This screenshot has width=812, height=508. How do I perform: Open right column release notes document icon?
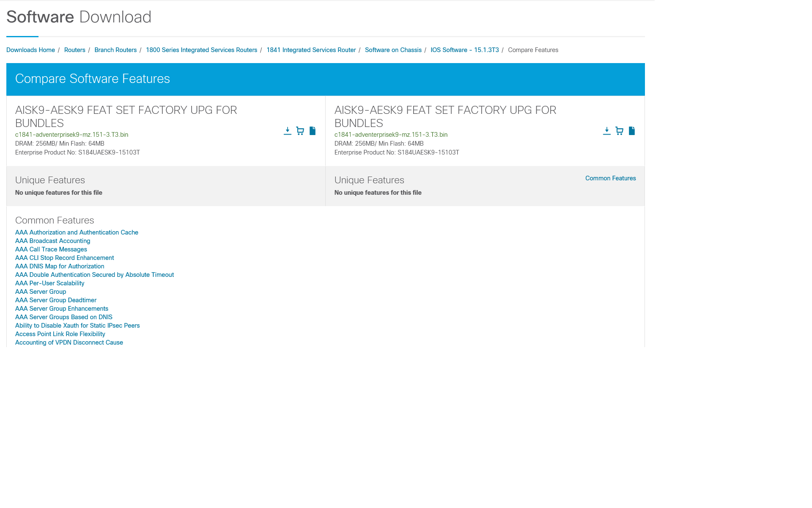632,131
